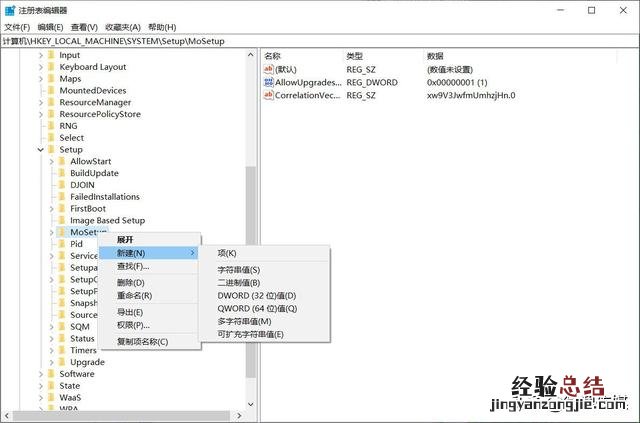
Task: Click the folder icon beside Software
Action: pos(51,374)
